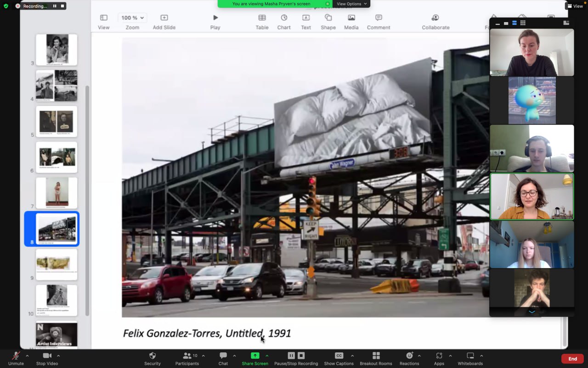Screen dimensions: 588x368
Task: Open the Keynote zoom 100% dropdown
Action: point(132,17)
